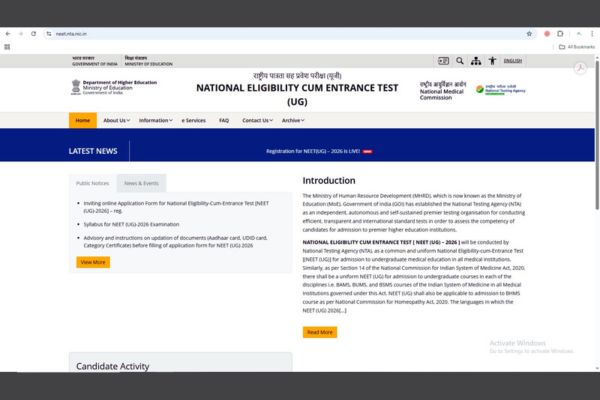This screenshot has width=600, height=400.
Task: Click the site search magnifier icon
Action: (460, 61)
